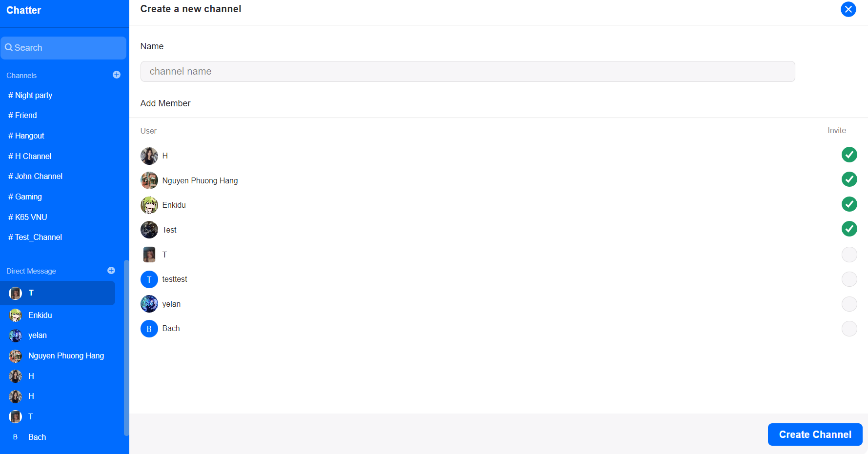
Task: Click the Bach avatar initial circle
Action: (x=149, y=328)
